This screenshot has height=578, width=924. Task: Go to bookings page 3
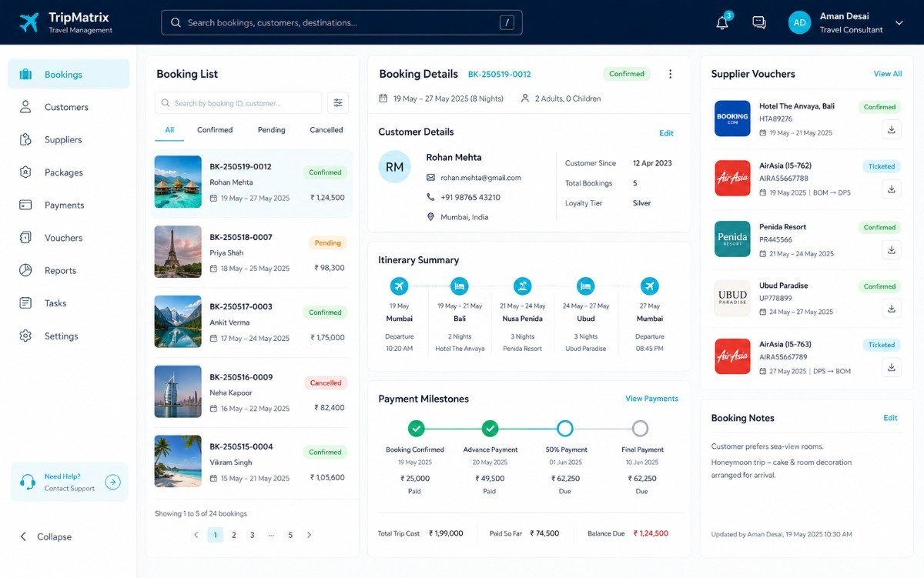[x=252, y=535]
